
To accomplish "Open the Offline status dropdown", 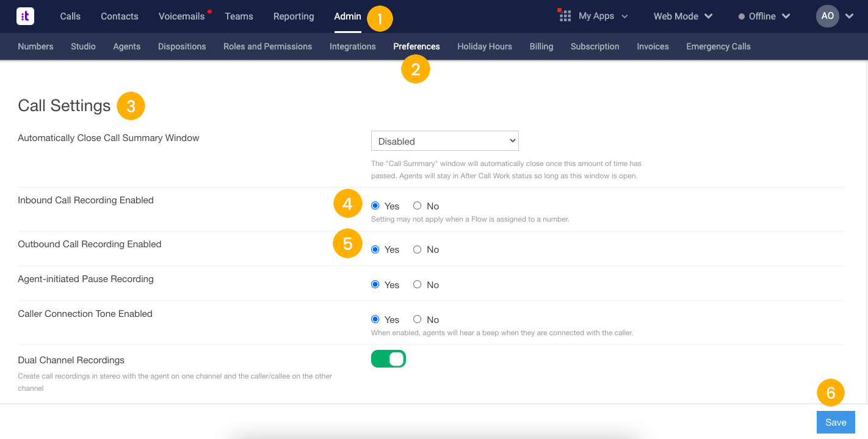I will [785, 16].
